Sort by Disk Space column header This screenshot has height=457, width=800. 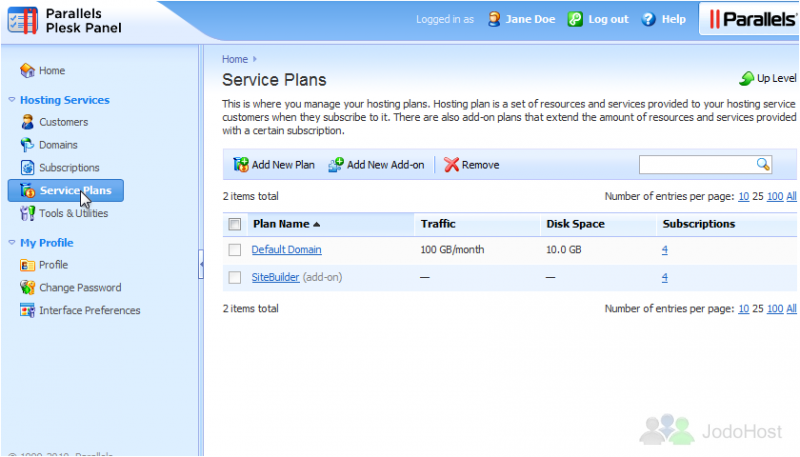[x=575, y=224]
